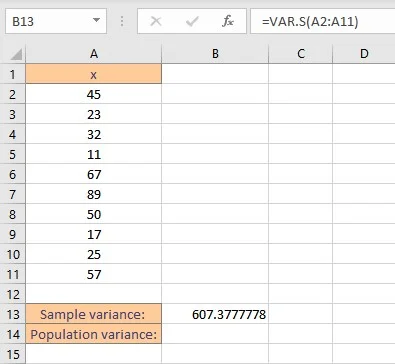Select row 2 header
Image resolution: width=395 pixels, height=364 pixels.
pyautogui.click(x=13, y=94)
